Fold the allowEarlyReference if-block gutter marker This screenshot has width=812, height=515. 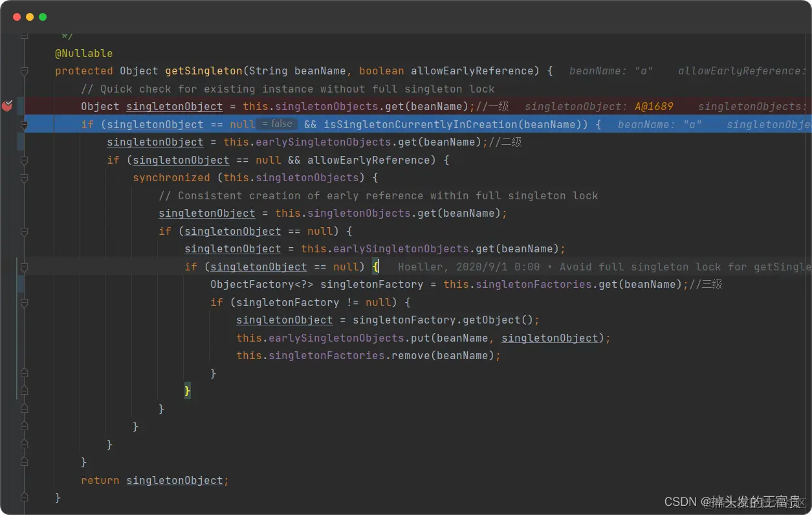pyautogui.click(x=25, y=160)
